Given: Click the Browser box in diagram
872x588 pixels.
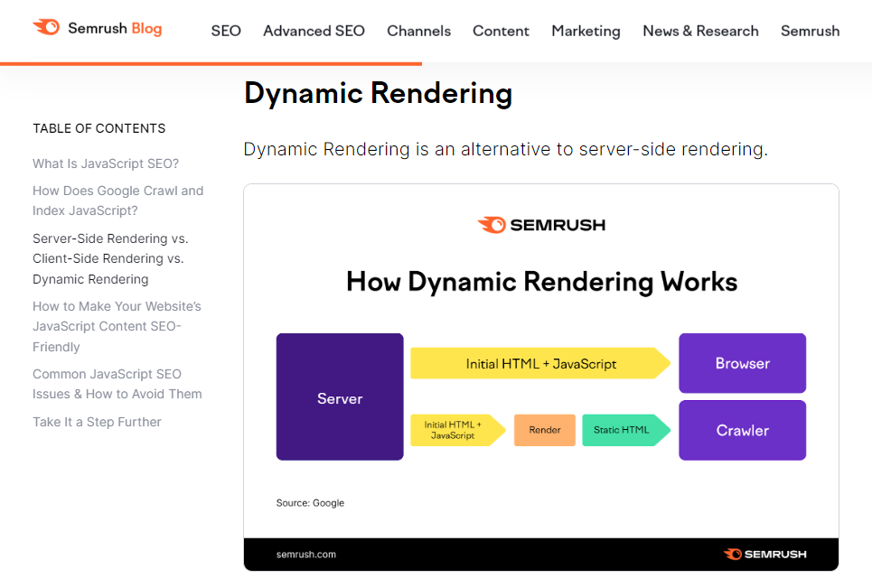Looking at the screenshot, I should tap(743, 363).
